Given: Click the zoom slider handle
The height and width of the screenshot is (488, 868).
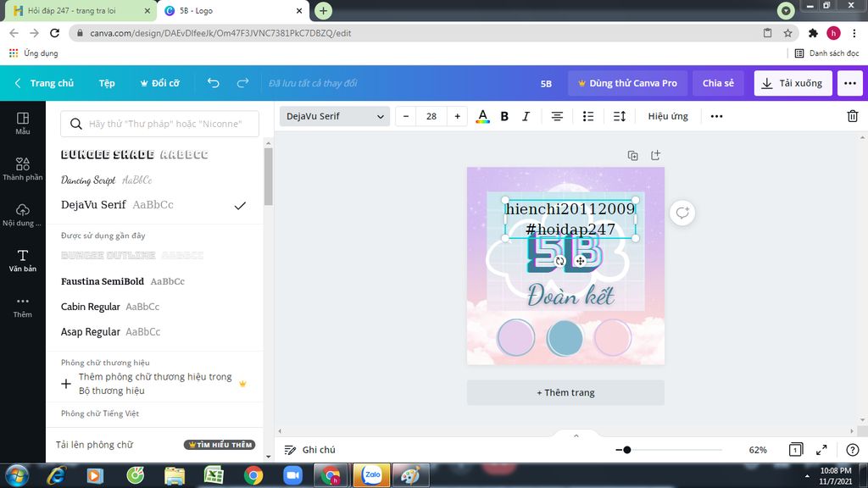Looking at the screenshot, I should 626,450.
